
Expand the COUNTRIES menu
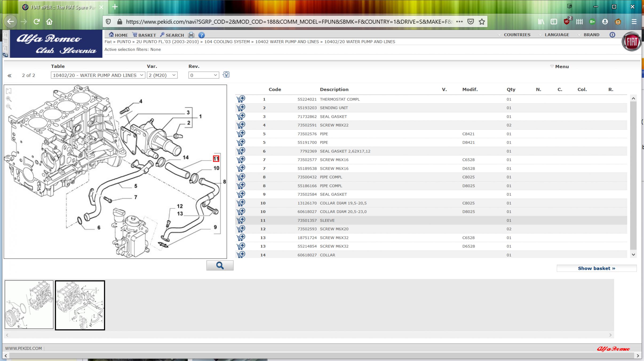[x=514, y=35]
